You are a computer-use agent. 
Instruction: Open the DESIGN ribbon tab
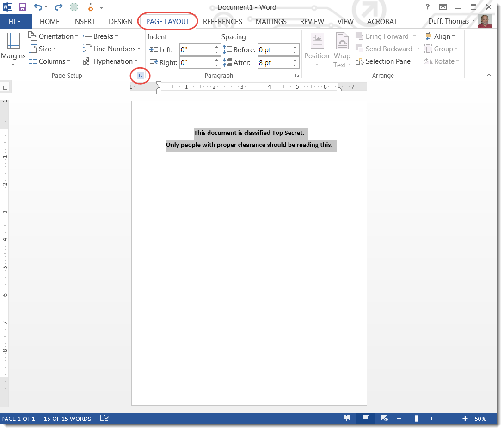[120, 21]
